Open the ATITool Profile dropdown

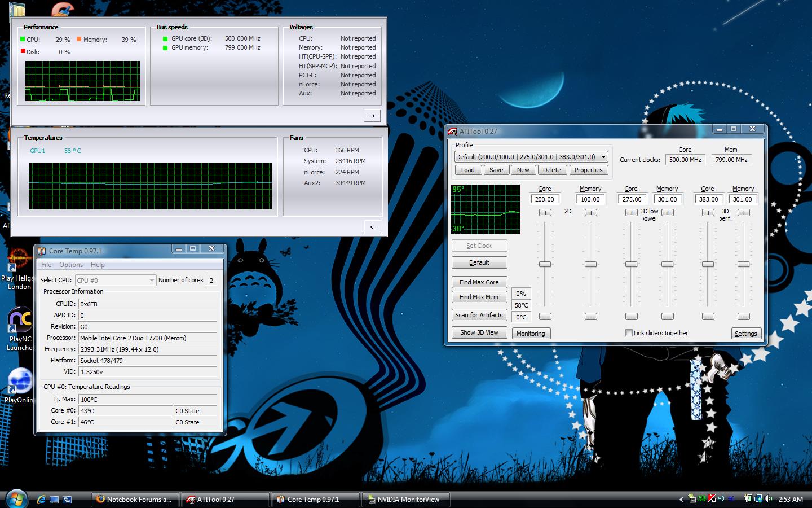(603, 157)
